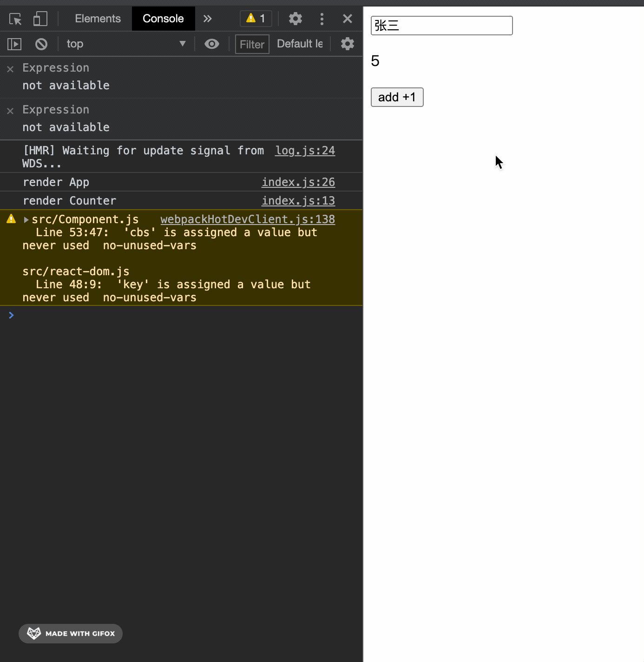
Task: Expand the src/Component.js warning triangle
Action: (26, 220)
